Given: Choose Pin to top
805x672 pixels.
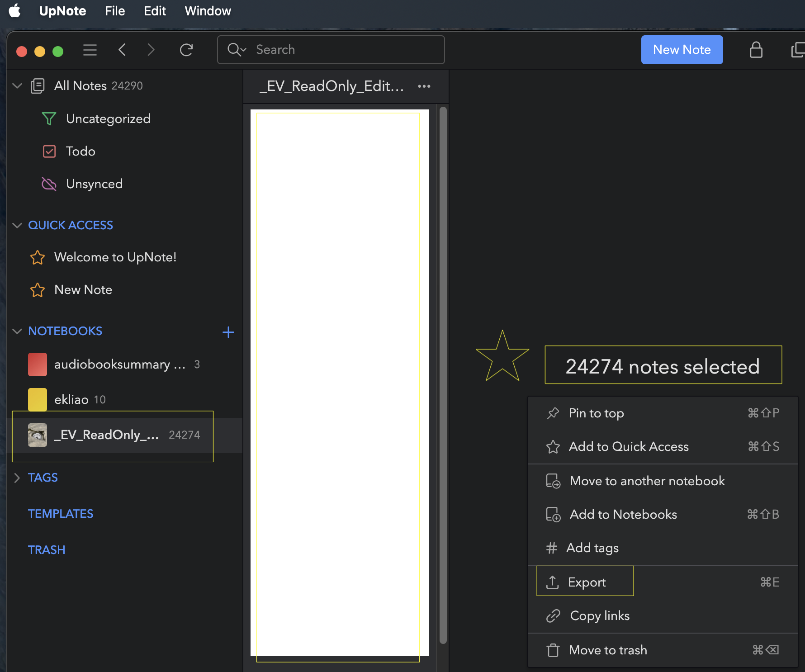Looking at the screenshot, I should click(663, 413).
